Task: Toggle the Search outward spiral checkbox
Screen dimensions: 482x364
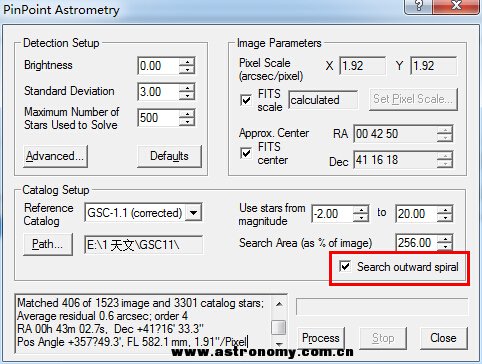Action: coord(345,266)
